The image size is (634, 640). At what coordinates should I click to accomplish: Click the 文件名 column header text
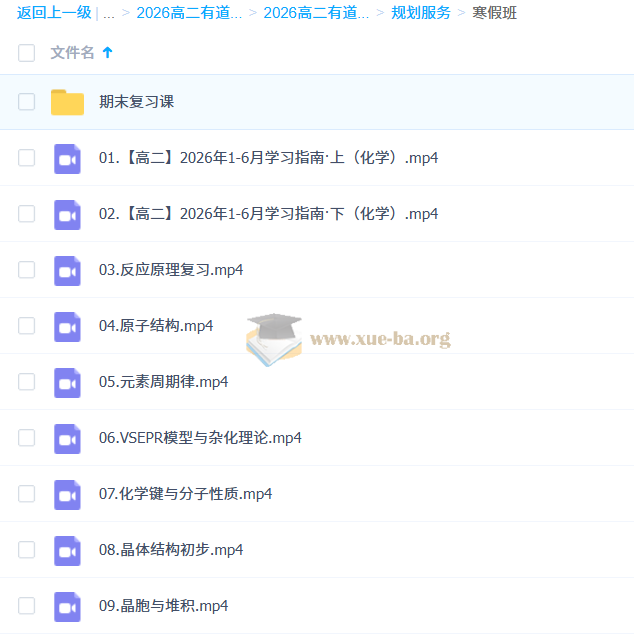(72, 53)
